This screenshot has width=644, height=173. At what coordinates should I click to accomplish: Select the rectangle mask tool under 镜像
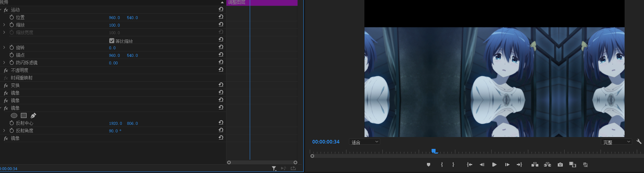tap(24, 115)
